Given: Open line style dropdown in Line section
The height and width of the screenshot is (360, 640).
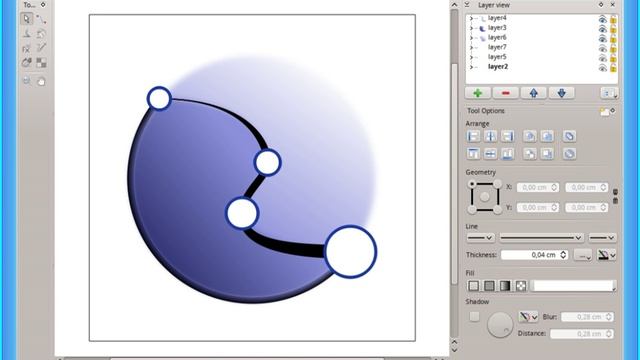Looking at the screenshot, I should [541, 237].
